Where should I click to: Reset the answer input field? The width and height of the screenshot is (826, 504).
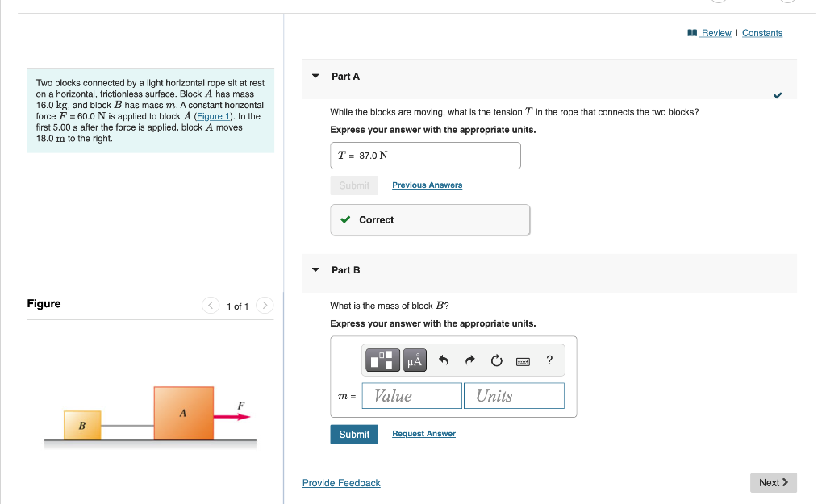tap(496, 360)
